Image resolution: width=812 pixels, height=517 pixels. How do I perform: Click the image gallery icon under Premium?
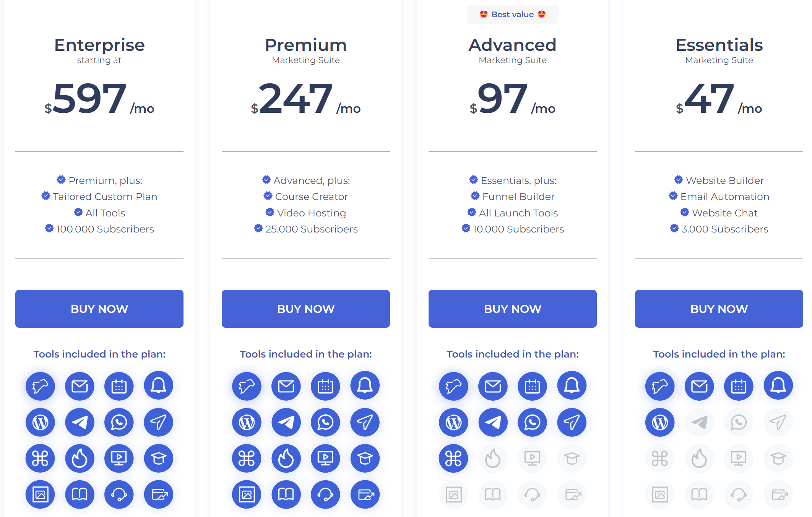click(247, 494)
